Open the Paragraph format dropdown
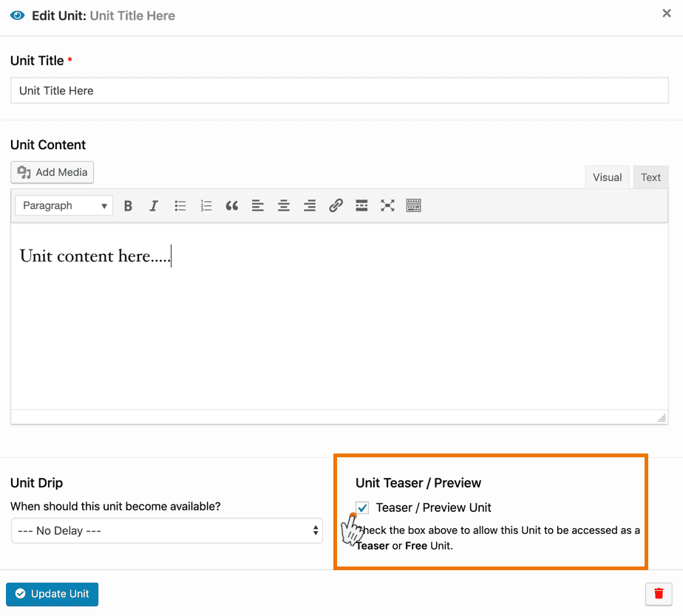683x616 pixels. tap(64, 205)
